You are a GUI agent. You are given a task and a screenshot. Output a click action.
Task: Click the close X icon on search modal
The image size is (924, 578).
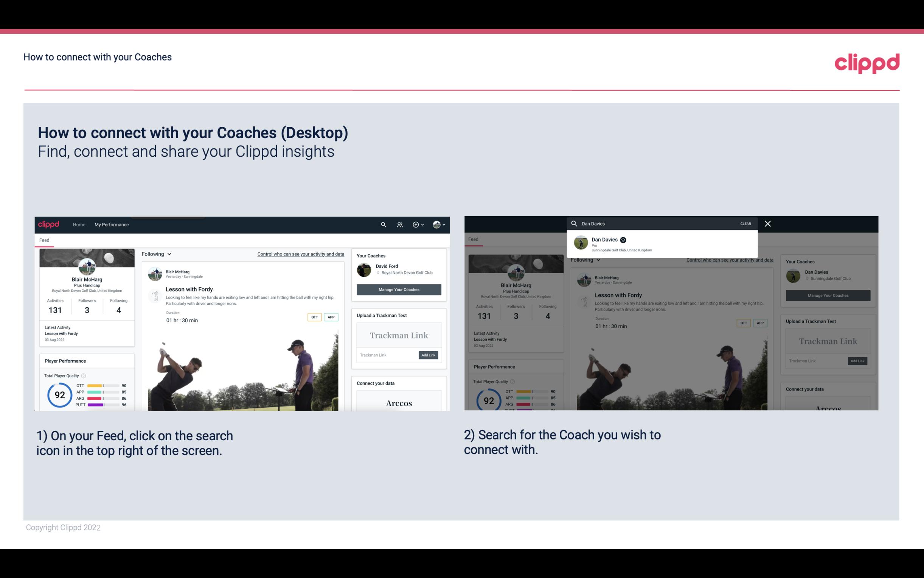[x=768, y=224]
